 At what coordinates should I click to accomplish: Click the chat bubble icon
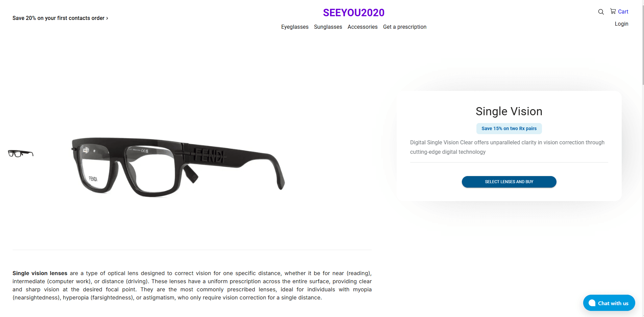click(x=592, y=303)
